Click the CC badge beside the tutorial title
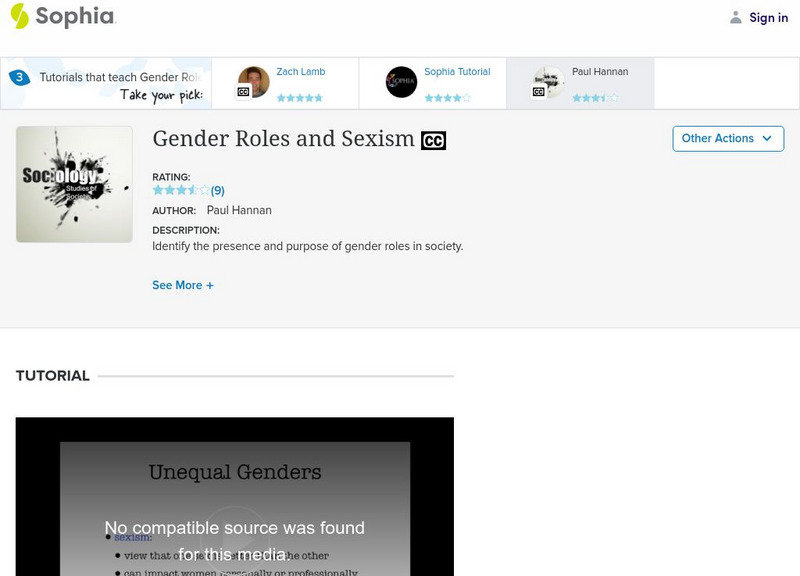 point(433,141)
